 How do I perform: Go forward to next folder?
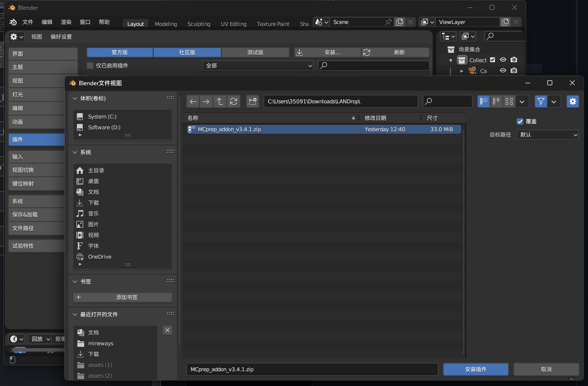click(206, 101)
